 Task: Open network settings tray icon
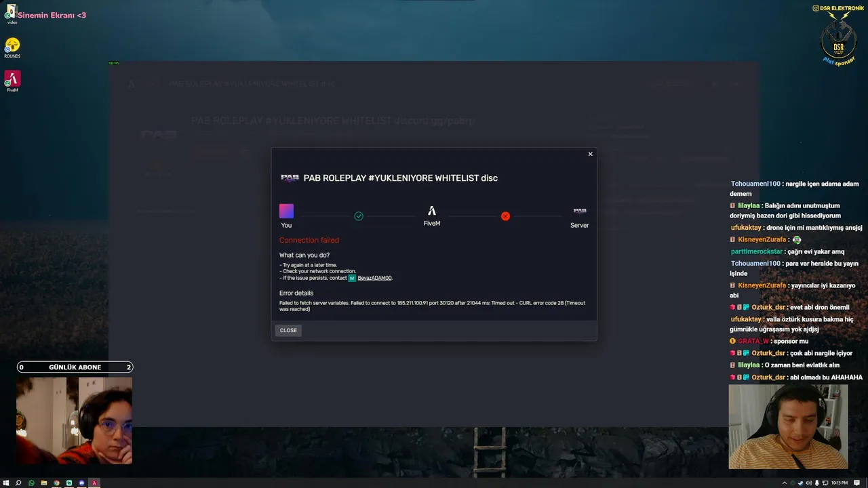click(825, 483)
